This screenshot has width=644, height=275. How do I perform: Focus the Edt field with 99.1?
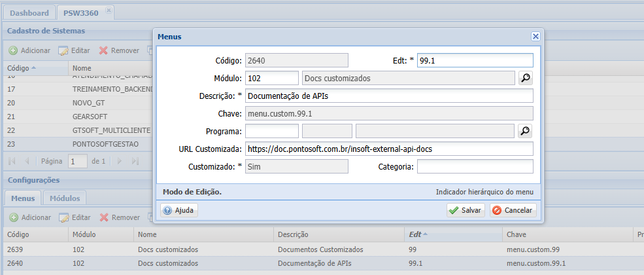pyautogui.click(x=475, y=60)
